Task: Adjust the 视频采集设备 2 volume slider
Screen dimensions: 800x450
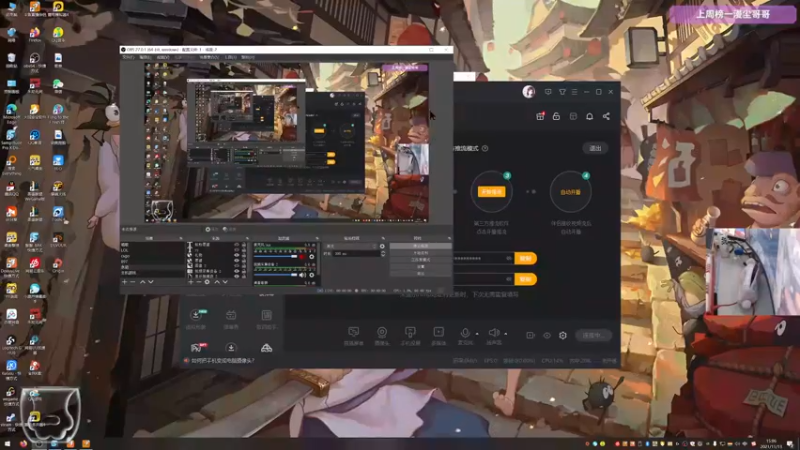Action: click(x=276, y=275)
